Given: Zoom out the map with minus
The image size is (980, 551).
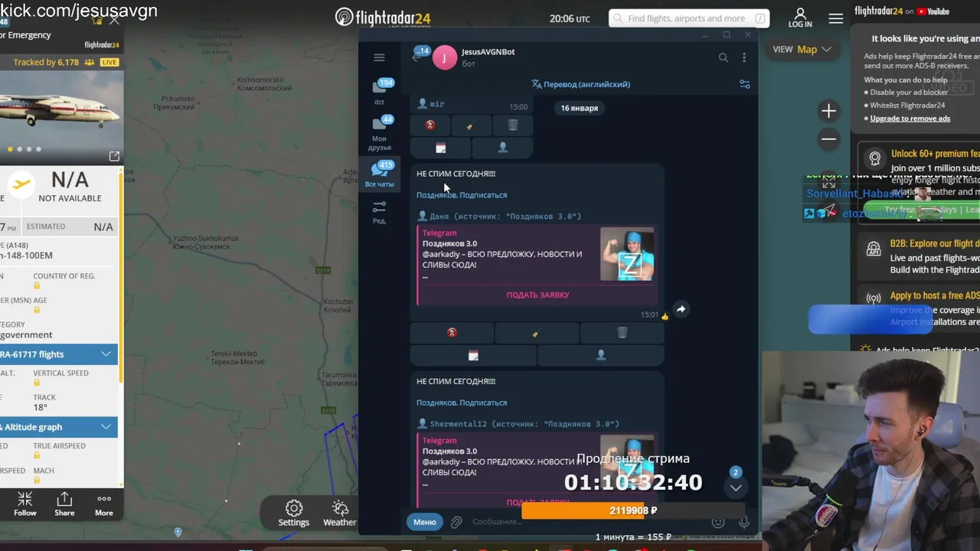Looking at the screenshot, I should 828,139.
